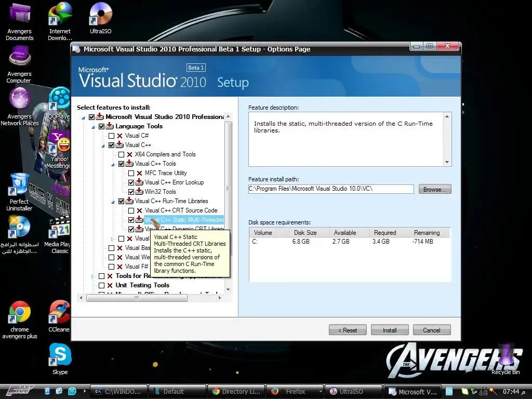532x399 pixels.
Task: Click the feature install path field
Action: [331, 189]
